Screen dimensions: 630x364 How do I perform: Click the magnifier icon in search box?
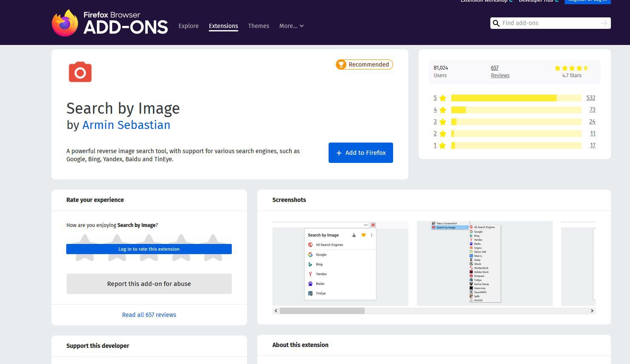(x=496, y=23)
